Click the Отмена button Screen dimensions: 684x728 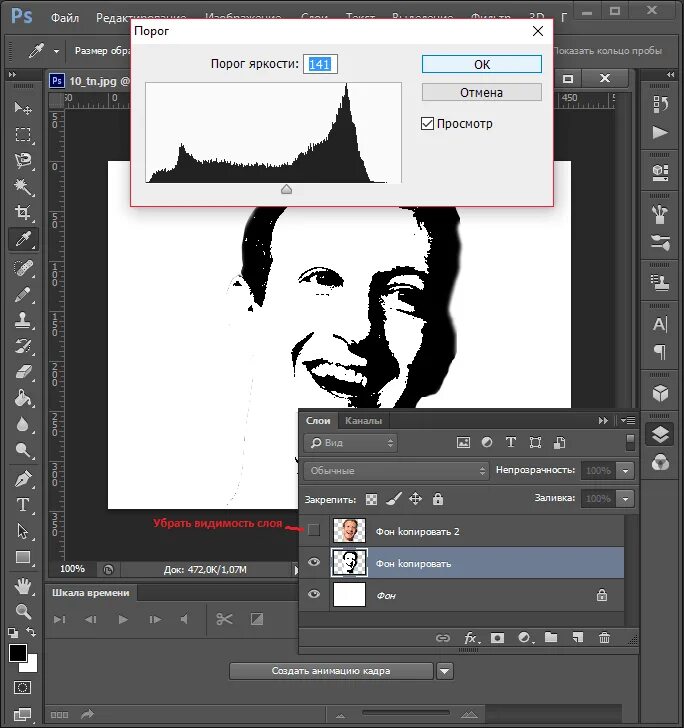click(x=482, y=92)
